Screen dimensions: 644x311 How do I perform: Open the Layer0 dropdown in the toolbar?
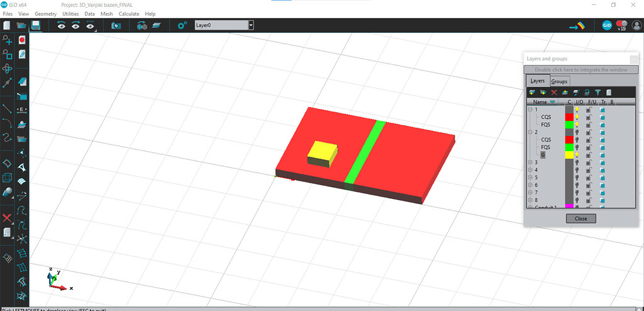coord(251,25)
